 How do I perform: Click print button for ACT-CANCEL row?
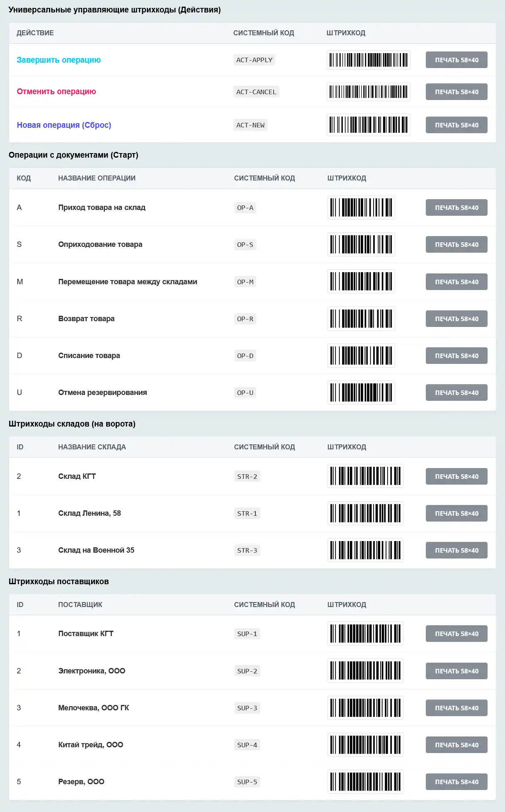point(456,92)
